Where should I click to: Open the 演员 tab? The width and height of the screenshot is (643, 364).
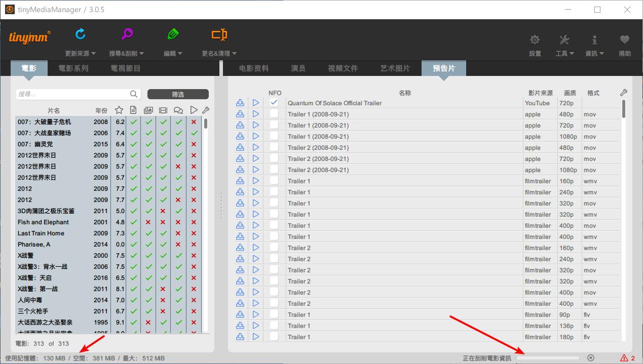pos(298,68)
